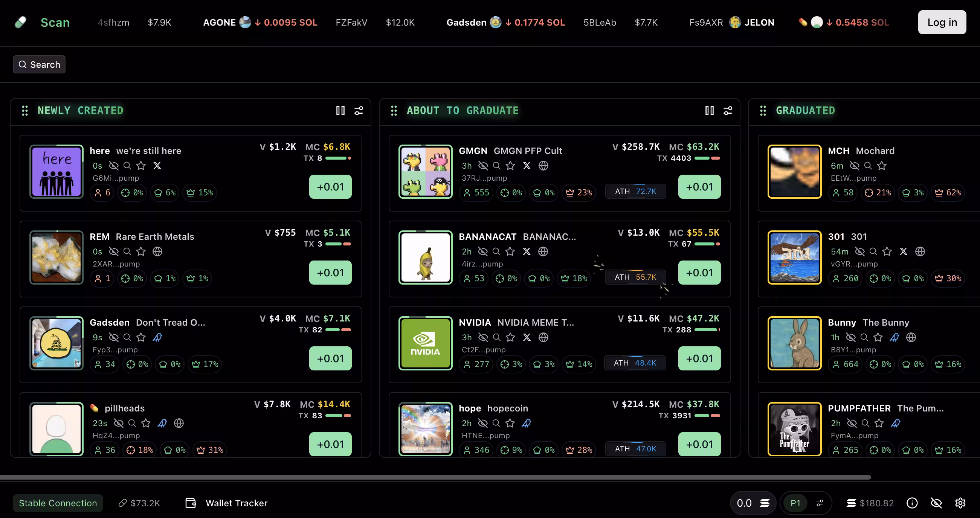Hide balances with the eye toggle bottom right
Screen dimensions: 980x518
[937, 503]
